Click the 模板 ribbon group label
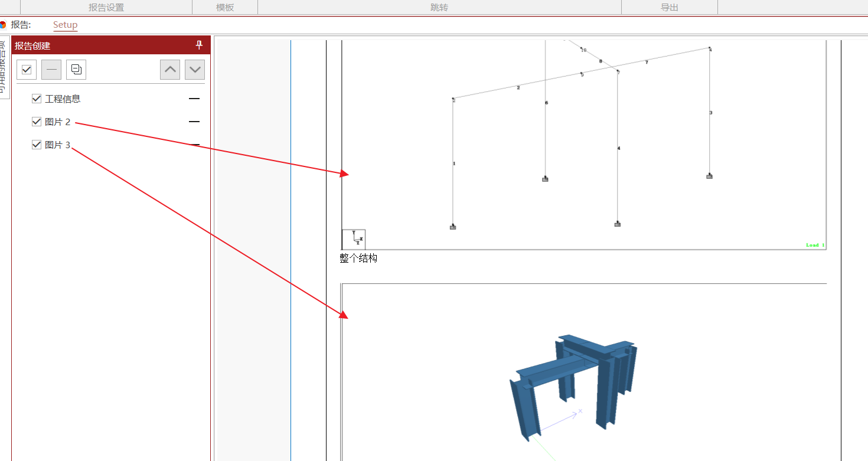 [x=225, y=8]
